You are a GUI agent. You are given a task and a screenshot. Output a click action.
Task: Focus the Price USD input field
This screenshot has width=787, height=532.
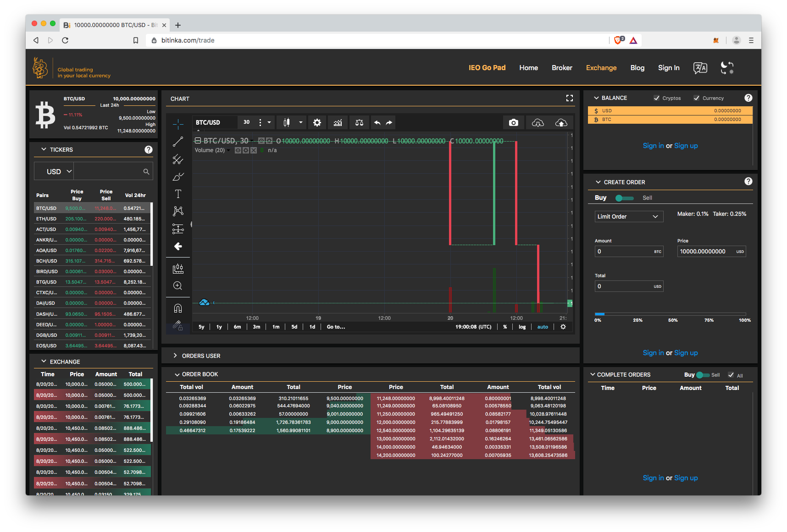click(x=711, y=251)
